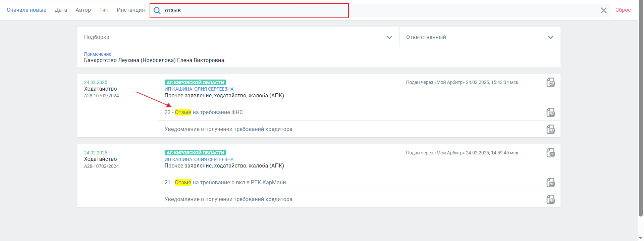Expand the Ответственный dropdown
The height and width of the screenshot is (241, 644).
pyautogui.click(x=550, y=37)
